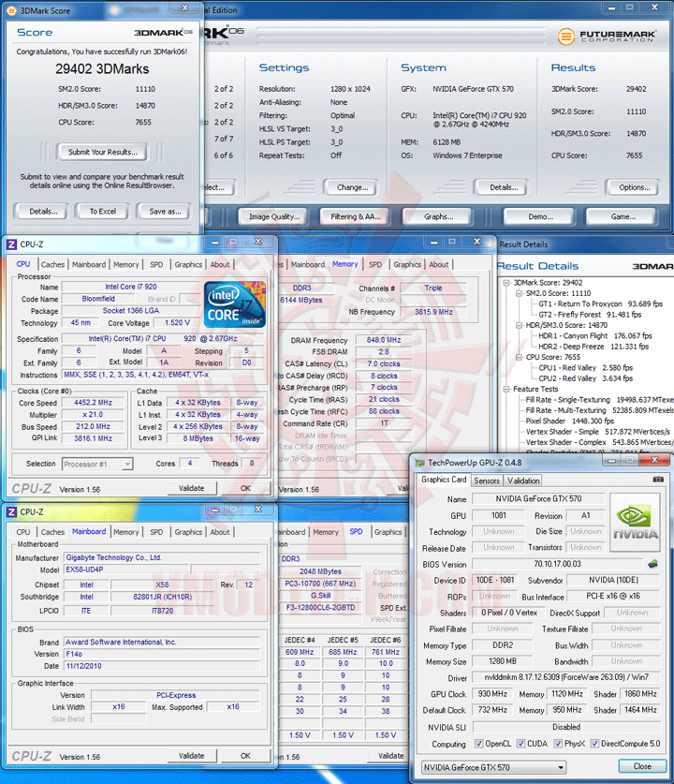Screen dimensions: 674x784
Task: Toggle the OpenCL checkbox
Action: pos(478,744)
